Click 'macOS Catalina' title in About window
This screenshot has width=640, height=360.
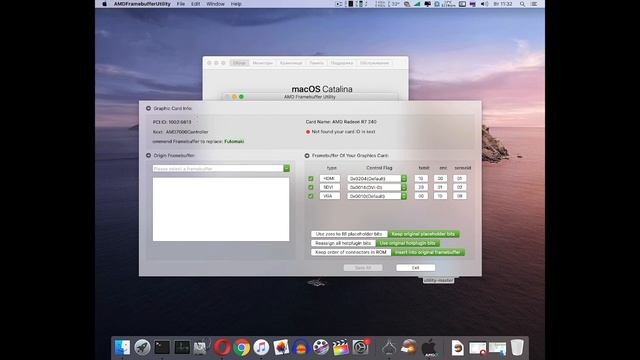(x=322, y=89)
